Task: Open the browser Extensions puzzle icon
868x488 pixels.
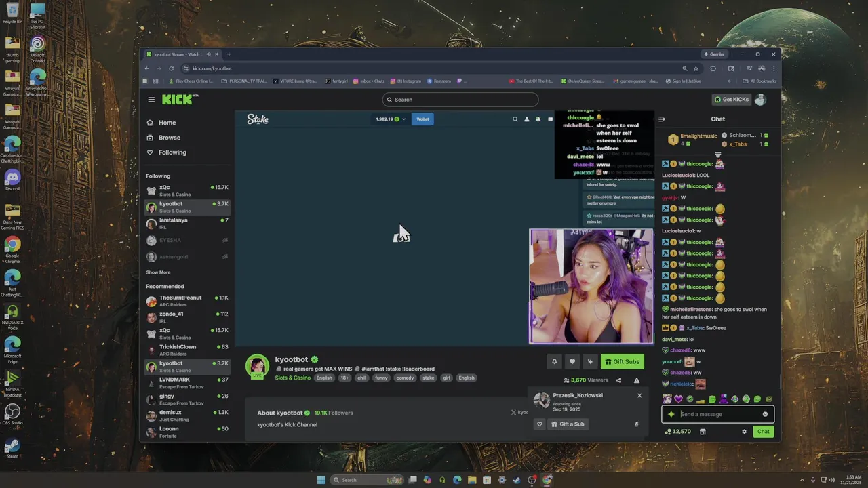Action: 713,68
